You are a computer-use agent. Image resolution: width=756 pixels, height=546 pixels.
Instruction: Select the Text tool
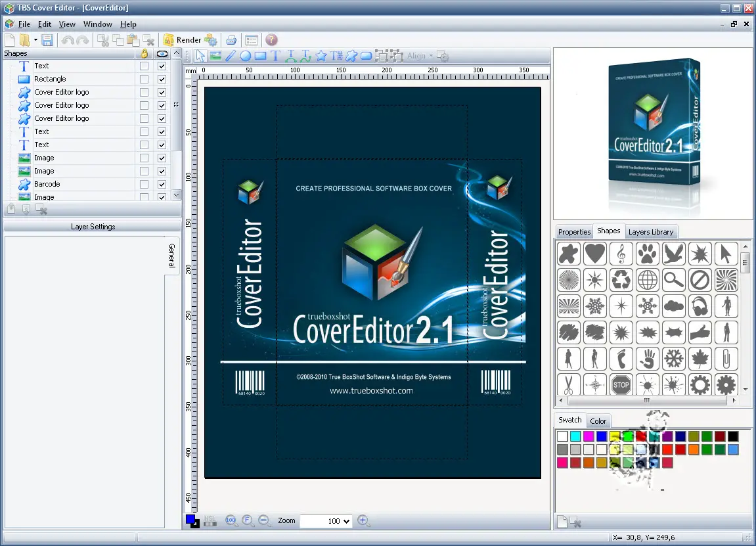[x=275, y=57]
